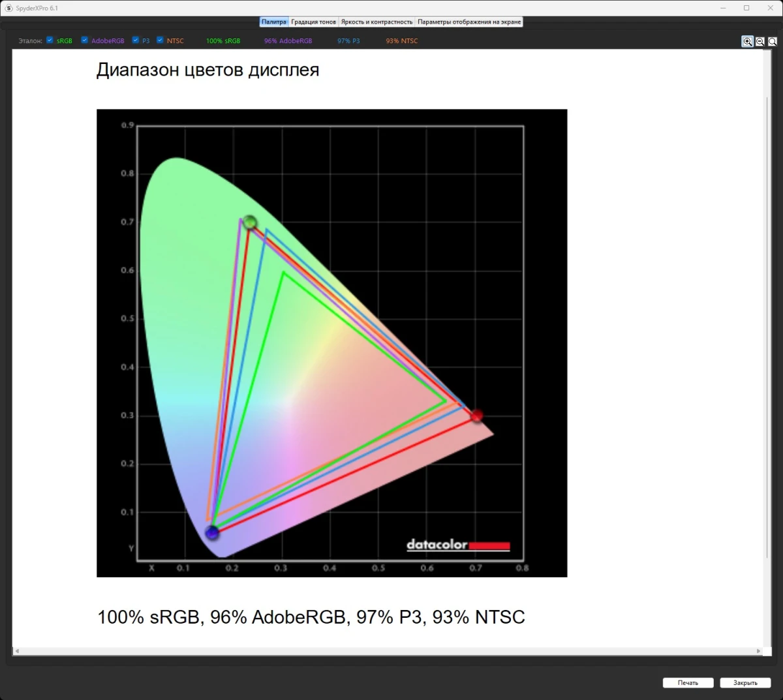Viewport: 783px width, 700px height.
Task: Click the blue primary marker on the diagram
Action: (211, 532)
